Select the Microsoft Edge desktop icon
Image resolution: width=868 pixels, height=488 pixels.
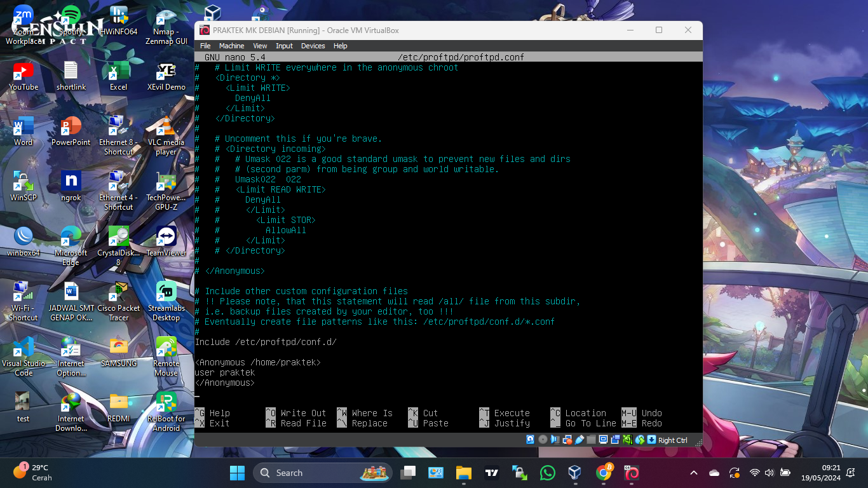pos(71,246)
